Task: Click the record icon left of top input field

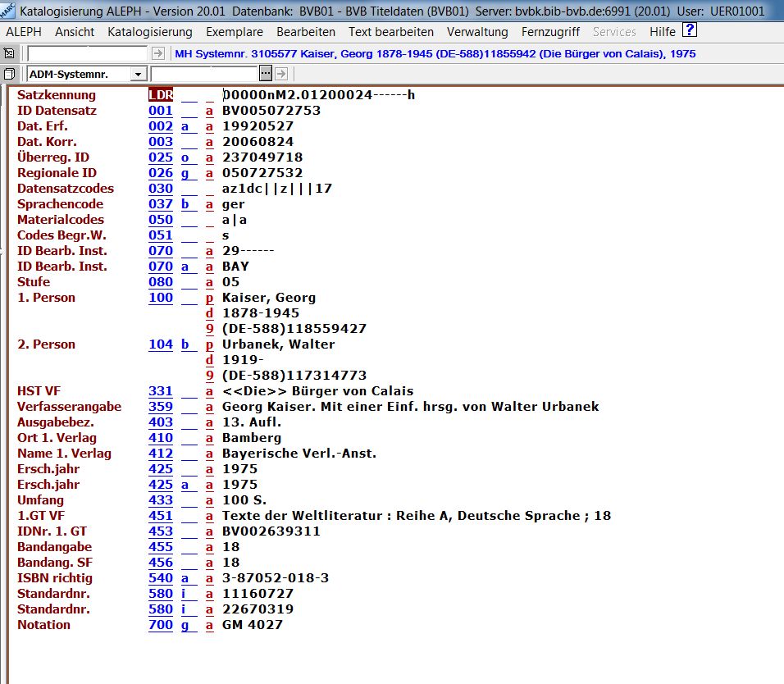Action: pyautogui.click(x=9, y=53)
